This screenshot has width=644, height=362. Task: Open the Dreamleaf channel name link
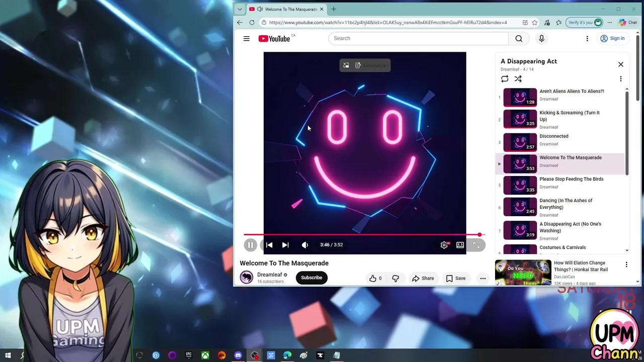click(x=270, y=275)
